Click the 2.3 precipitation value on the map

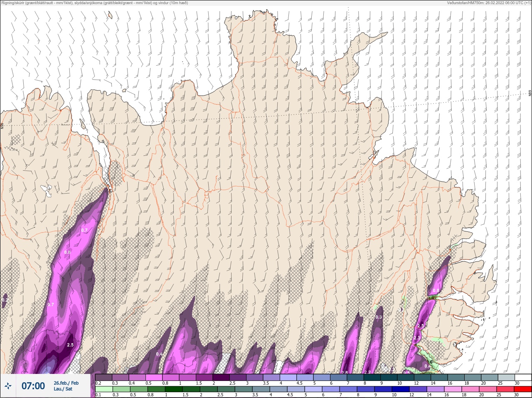[x=417, y=338]
